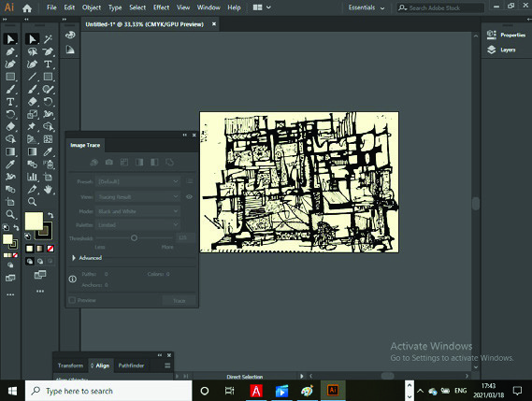
Task: Click Change Screen Mode in two-column toolbar
Action: pyautogui.click(x=40, y=275)
